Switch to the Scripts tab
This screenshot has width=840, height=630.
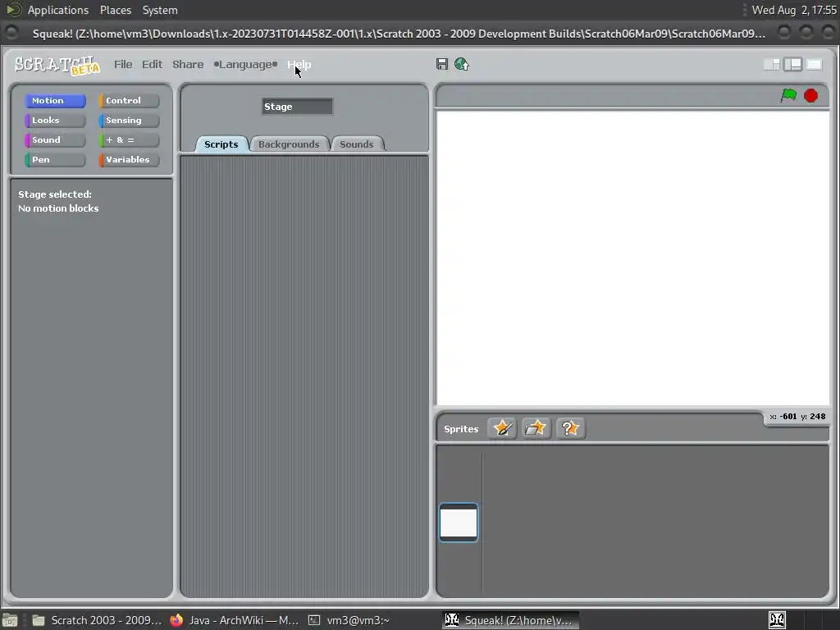221,144
